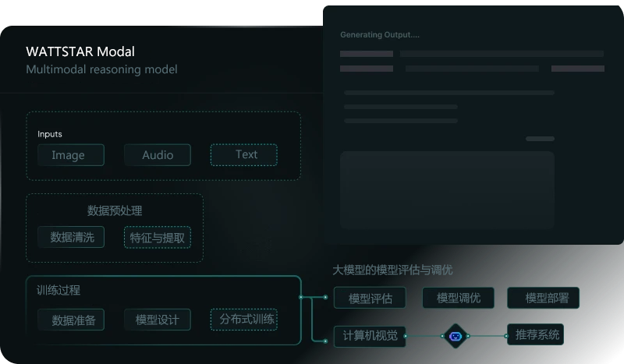The width and height of the screenshot is (624, 364).
Task: Select the Audio input button
Action: [x=158, y=155]
